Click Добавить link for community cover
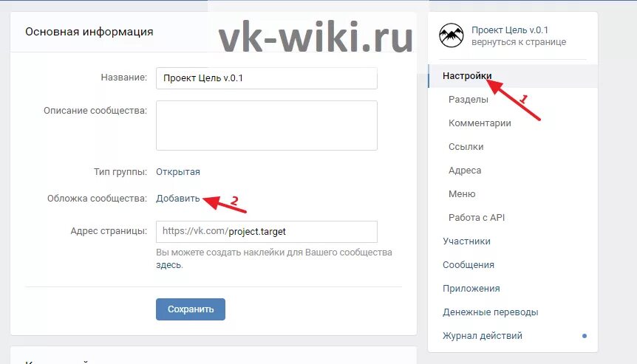Image resolution: width=637 pixels, height=364 pixels. click(x=178, y=199)
